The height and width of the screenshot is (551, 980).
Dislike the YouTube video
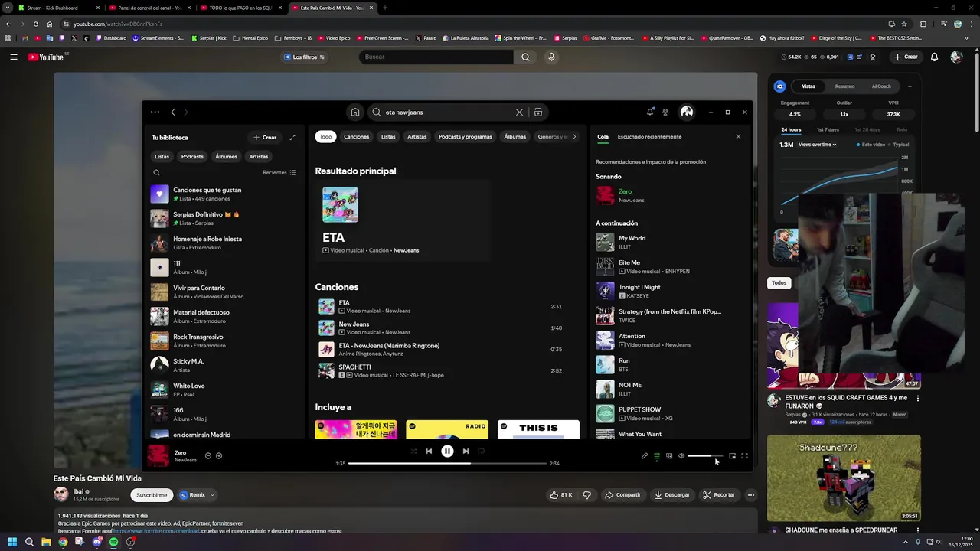point(587,495)
